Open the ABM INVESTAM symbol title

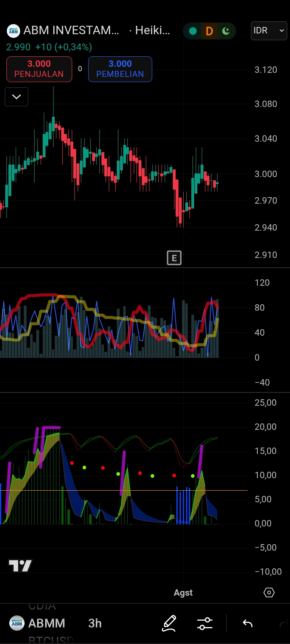71,31
